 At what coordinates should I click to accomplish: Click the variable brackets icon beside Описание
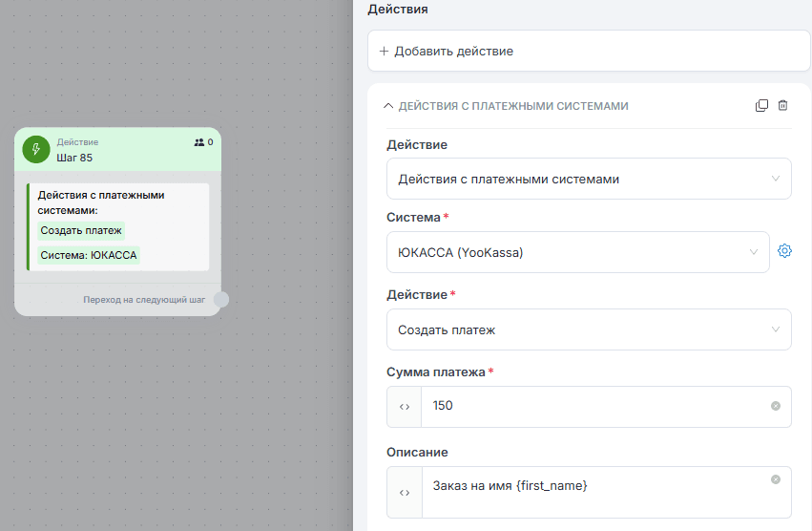tap(405, 493)
